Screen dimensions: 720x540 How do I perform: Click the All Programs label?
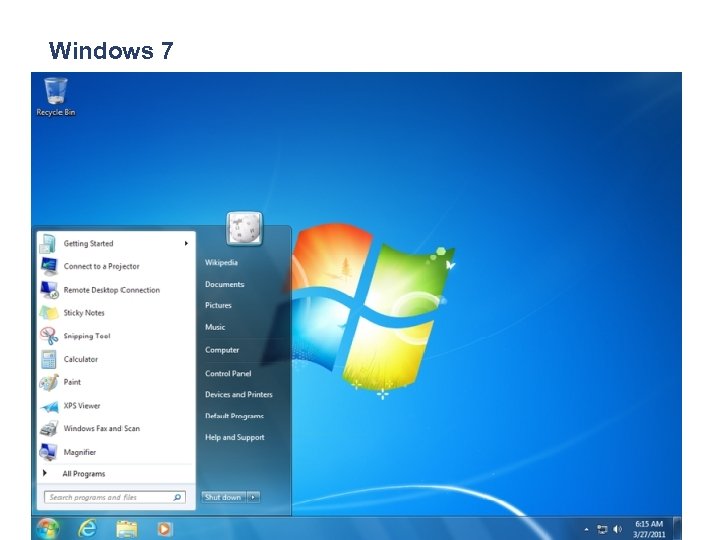(84, 474)
